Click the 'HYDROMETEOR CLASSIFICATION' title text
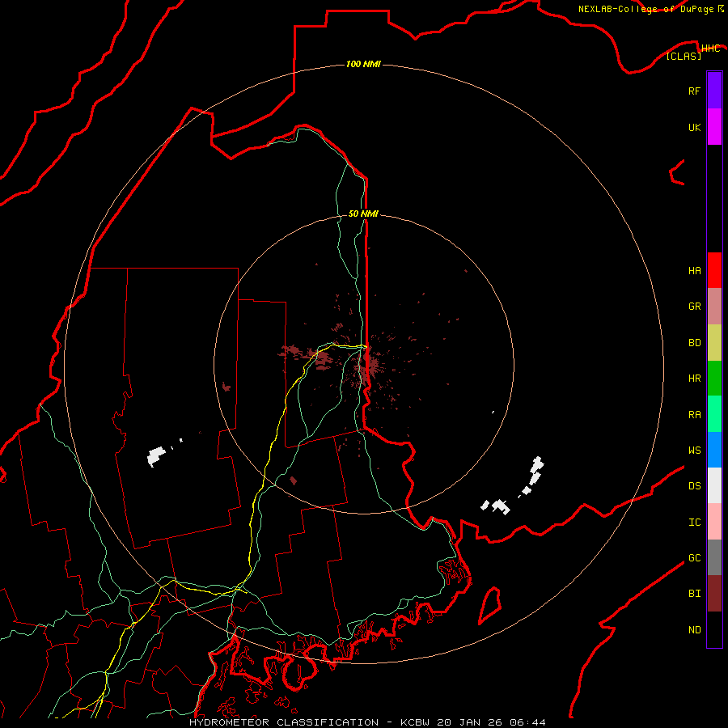Viewport: 728px width, 728px height. click(x=284, y=722)
